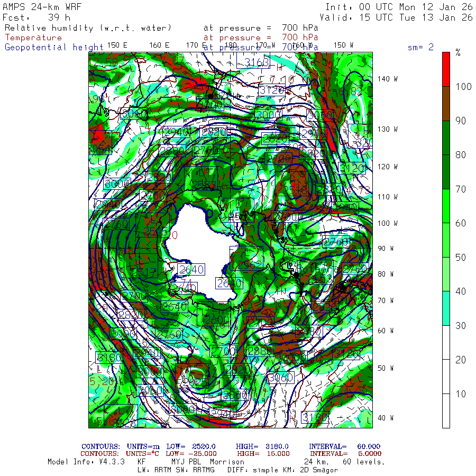The height and width of the screenshot is (476, 476).
Task: Click the colorbar segment between 50 and 60
Action: 446,241
